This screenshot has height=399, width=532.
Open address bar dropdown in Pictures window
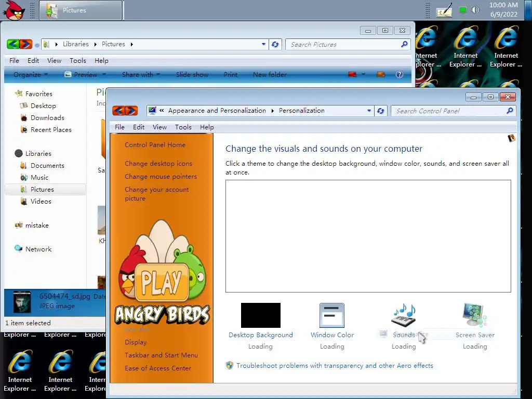263,45
